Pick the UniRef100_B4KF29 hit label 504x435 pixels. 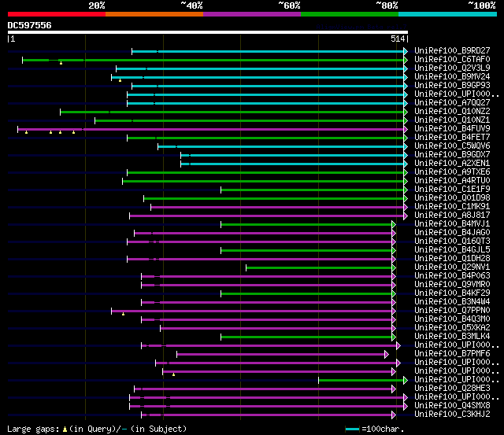[452, 293]
